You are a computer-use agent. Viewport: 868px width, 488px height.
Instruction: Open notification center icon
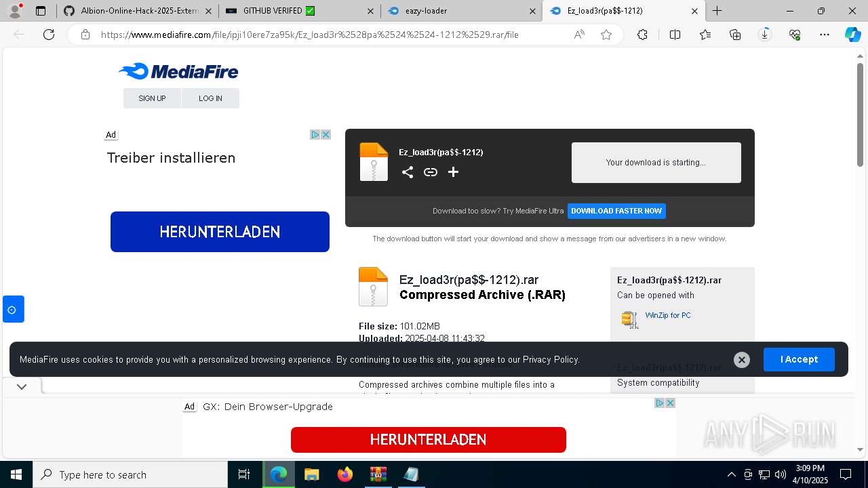tap(846, 474)
